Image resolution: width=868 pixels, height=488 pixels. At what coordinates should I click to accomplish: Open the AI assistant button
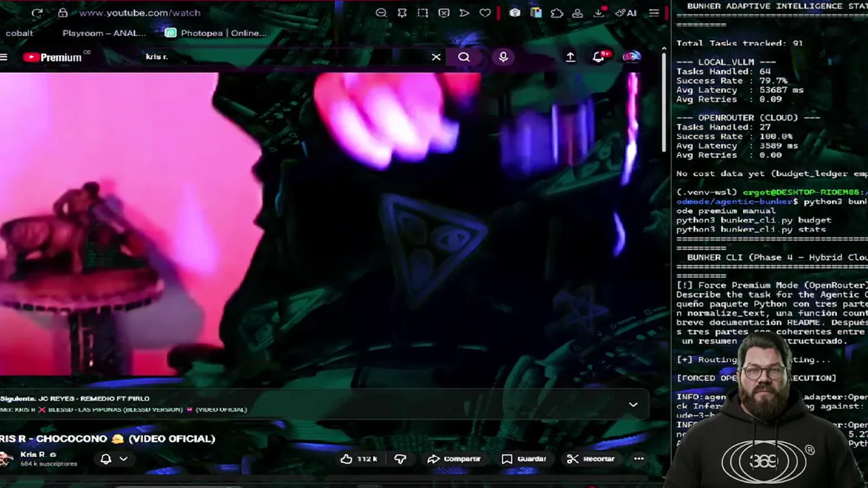(x=625, y=13)
